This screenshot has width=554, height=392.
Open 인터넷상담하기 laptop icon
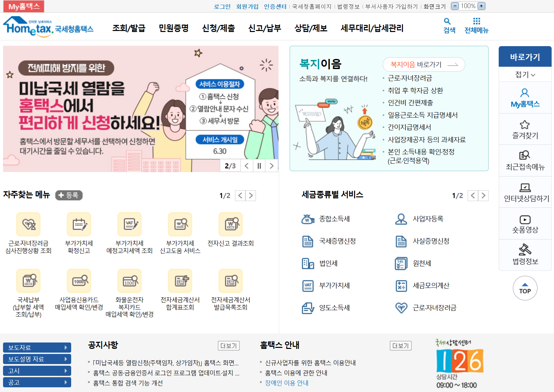coord(525,187)
